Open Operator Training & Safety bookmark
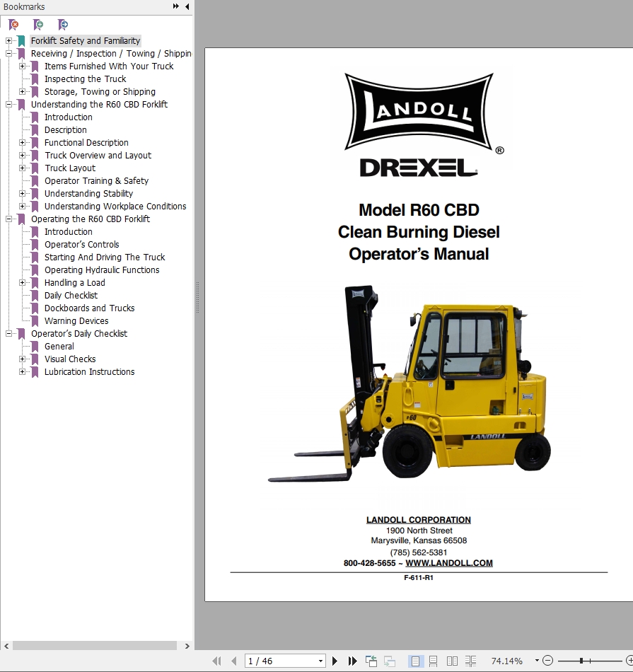Screen dimensions: 633x672 [96, 181]
